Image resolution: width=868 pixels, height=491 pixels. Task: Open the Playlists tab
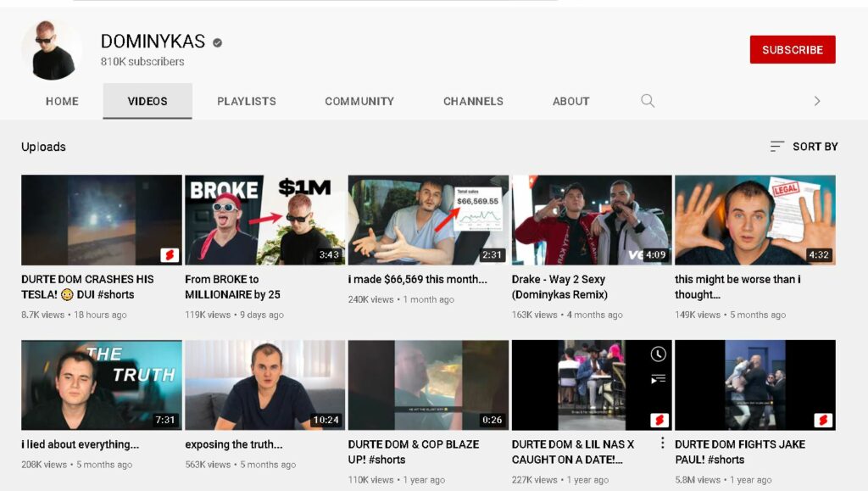[247, 101]
